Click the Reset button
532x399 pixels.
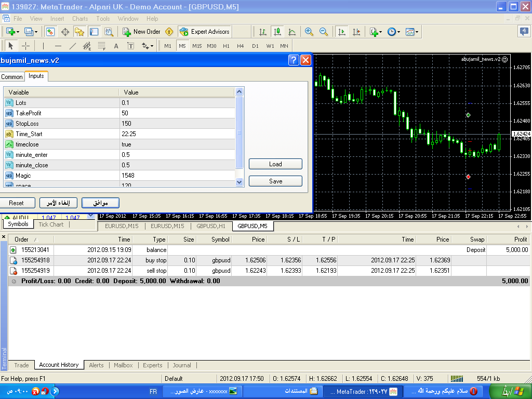(16, 203)
